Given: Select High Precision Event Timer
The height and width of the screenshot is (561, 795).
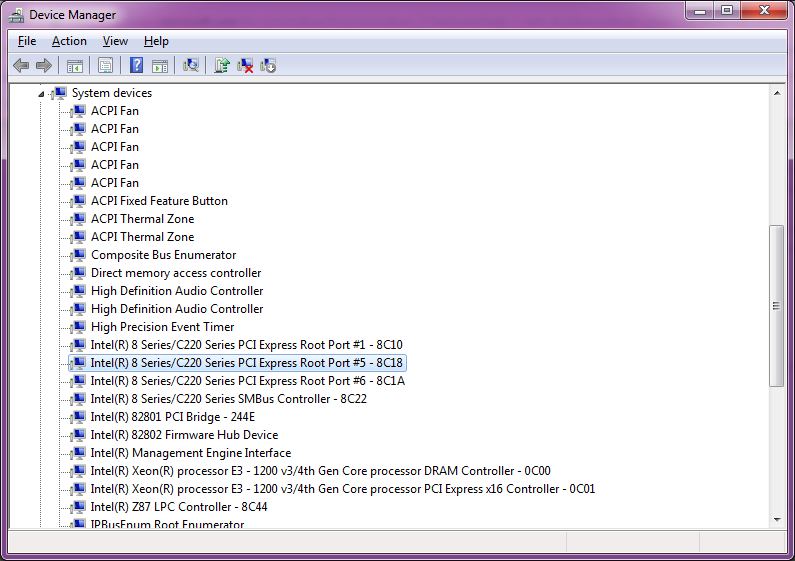Looking at the screenshot, I should pyautogui.click(x=162, y=327).
